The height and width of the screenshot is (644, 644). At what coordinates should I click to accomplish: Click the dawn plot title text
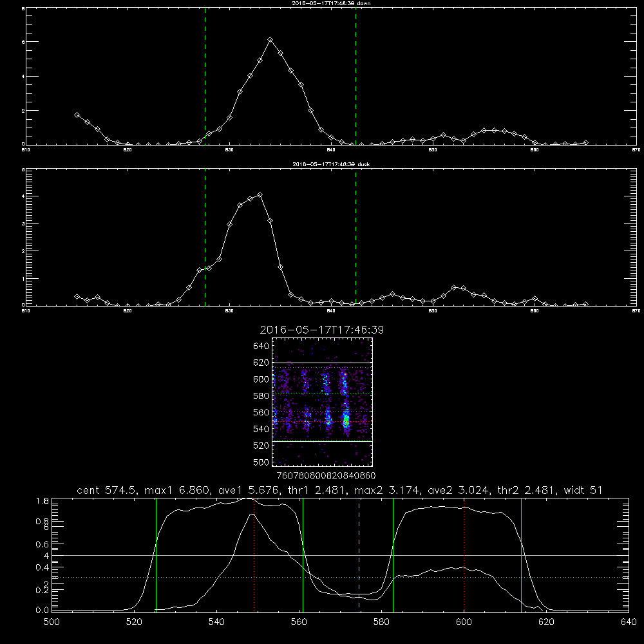pos(331,3)
